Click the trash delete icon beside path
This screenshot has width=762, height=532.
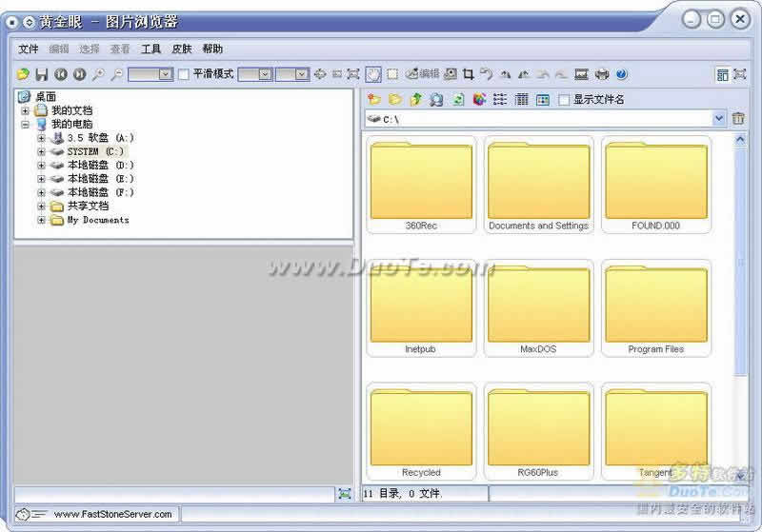[x=738, y=118]
